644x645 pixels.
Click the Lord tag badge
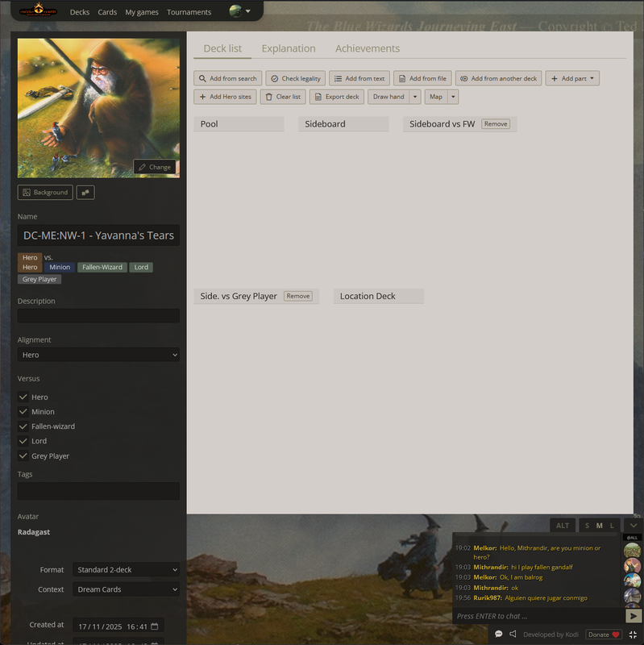[141, 268]
